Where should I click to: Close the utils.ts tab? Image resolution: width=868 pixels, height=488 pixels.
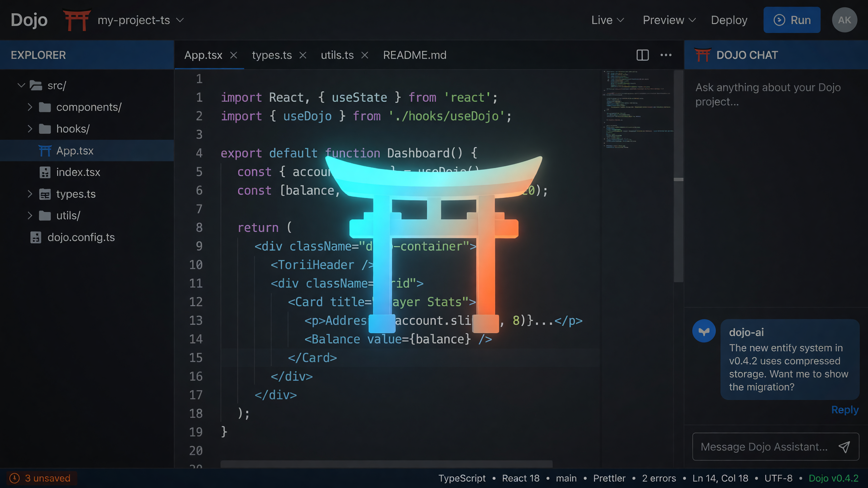pos(365,55)
